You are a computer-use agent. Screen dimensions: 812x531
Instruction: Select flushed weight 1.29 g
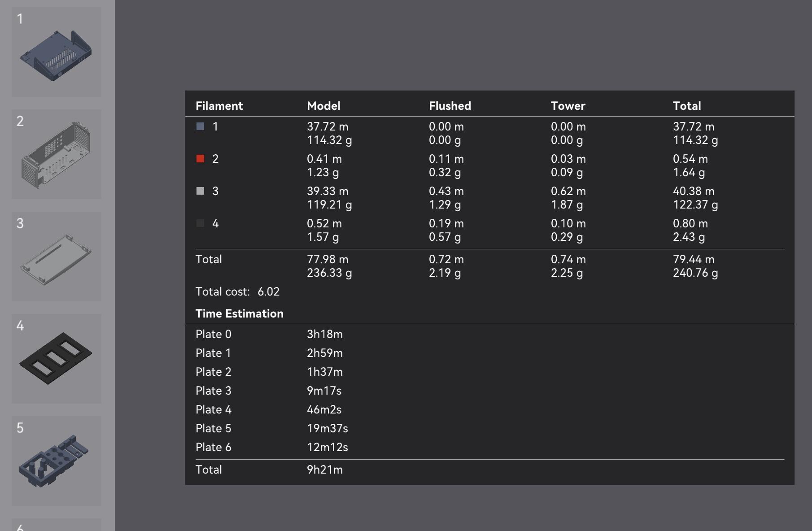click(445, 205)
